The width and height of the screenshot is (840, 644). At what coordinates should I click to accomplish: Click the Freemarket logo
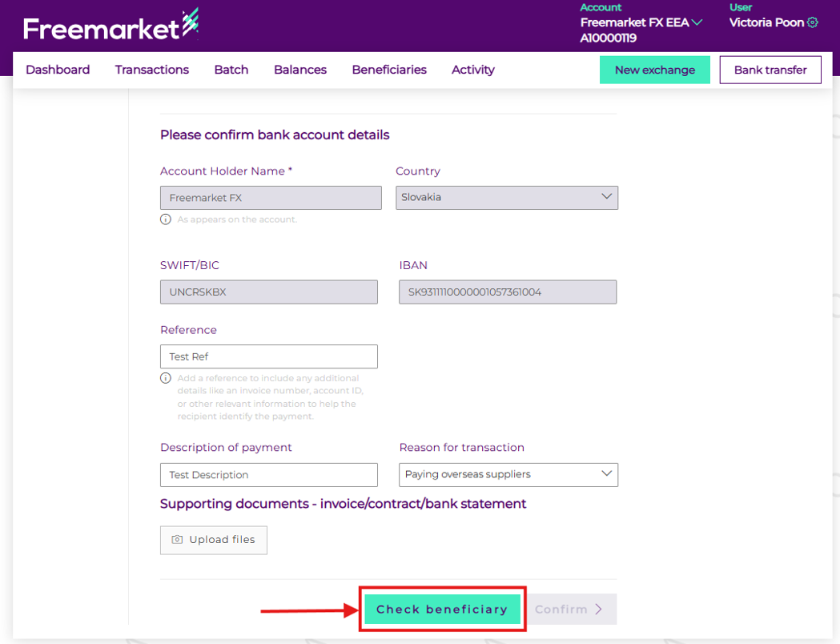(111, 27)
